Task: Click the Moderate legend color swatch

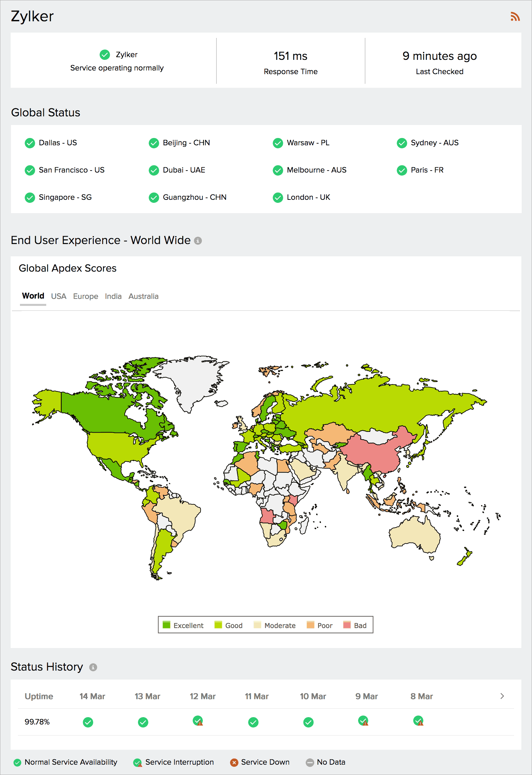Action: (x=257, y=625)
